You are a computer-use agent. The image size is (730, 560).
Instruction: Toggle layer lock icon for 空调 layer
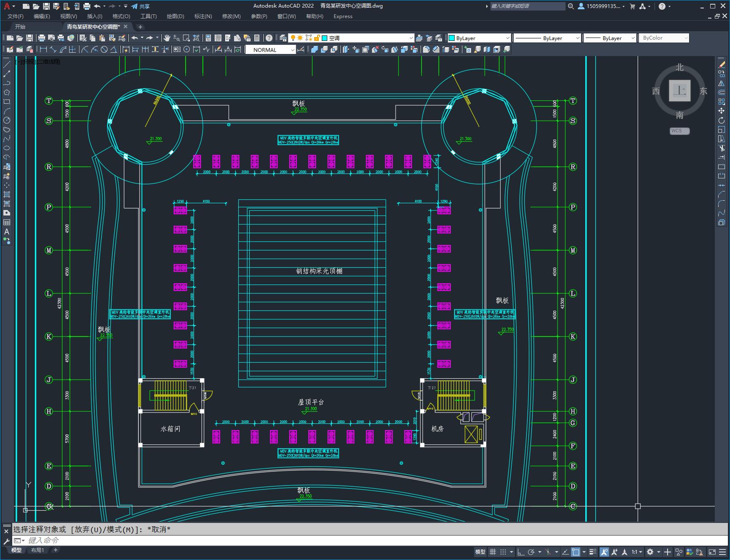tap(317, 38)
